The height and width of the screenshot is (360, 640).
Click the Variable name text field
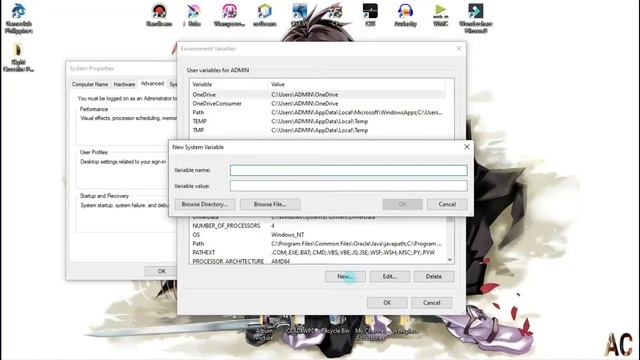pyautogui.click(x=349, y=170)
